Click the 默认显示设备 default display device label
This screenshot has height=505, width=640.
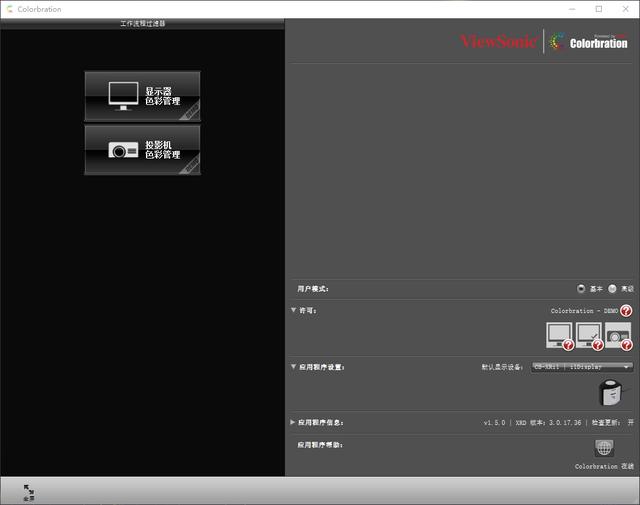(502, 367)
